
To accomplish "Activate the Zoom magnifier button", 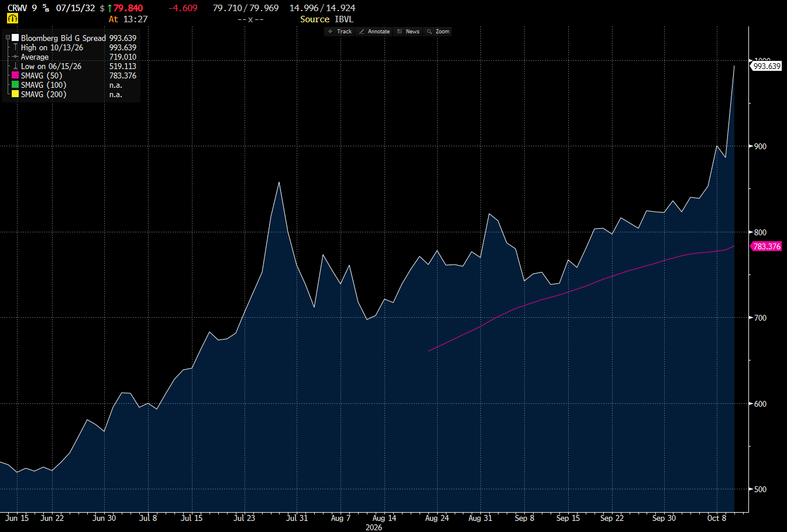I will click(438, 32).
